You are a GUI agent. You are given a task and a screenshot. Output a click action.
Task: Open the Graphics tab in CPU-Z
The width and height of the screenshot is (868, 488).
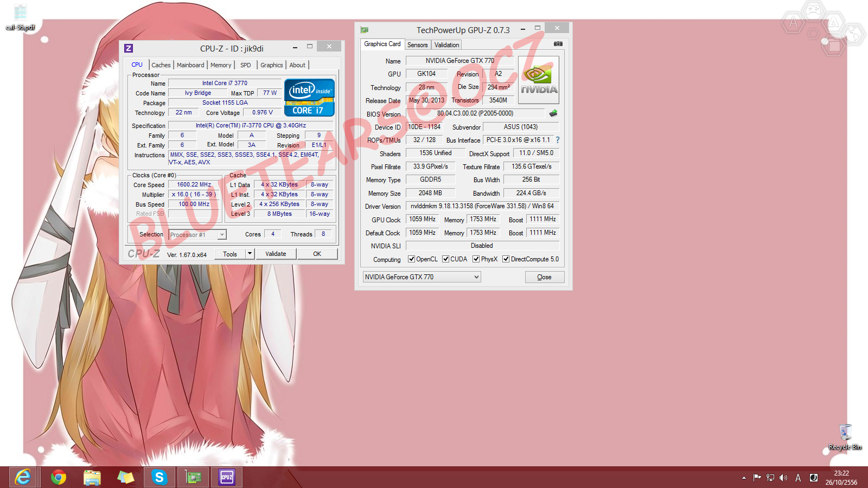272,65
